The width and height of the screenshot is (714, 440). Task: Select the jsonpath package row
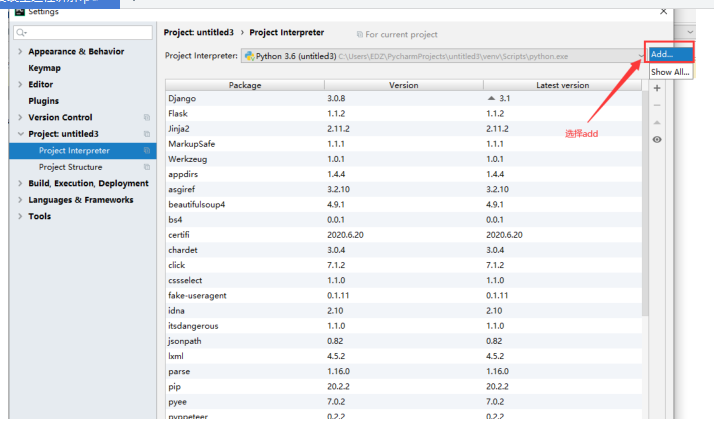[403, 341]
